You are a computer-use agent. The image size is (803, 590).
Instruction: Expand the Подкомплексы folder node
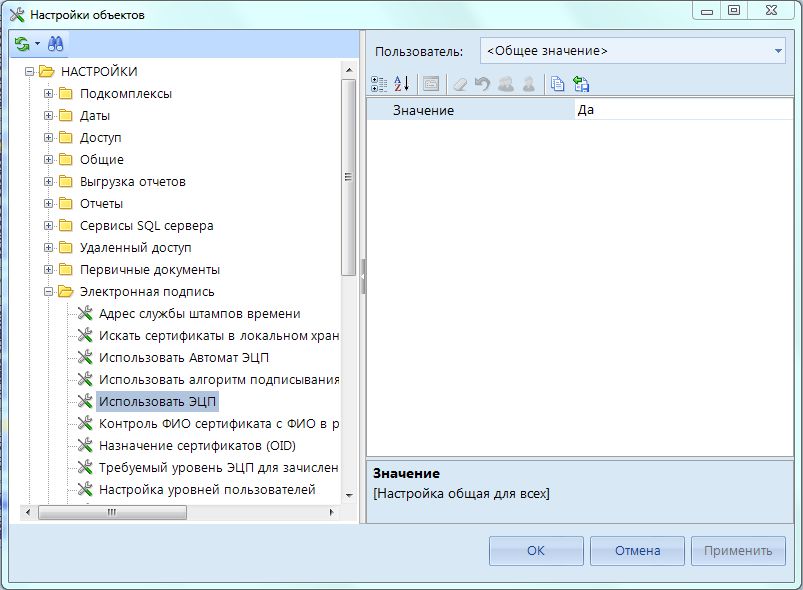coord(48,94)
